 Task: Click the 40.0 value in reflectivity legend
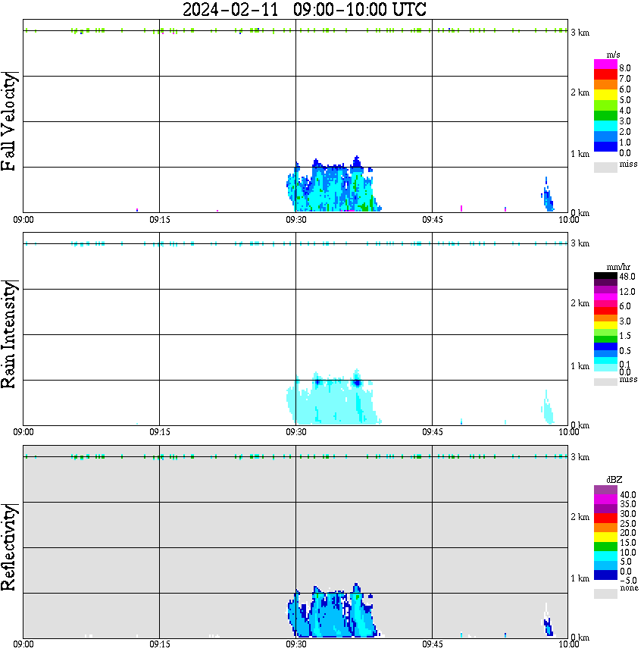tap(628, 495)
